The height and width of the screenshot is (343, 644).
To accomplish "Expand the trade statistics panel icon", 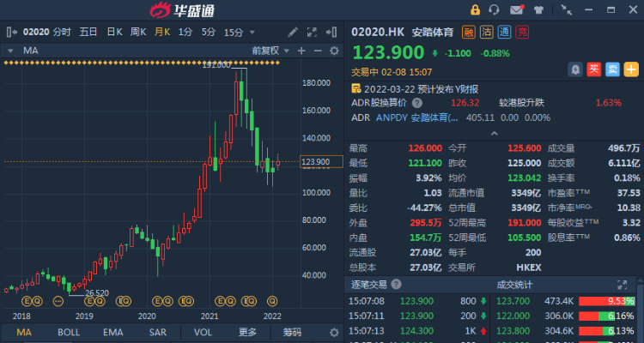I will (x=623, y=285).
